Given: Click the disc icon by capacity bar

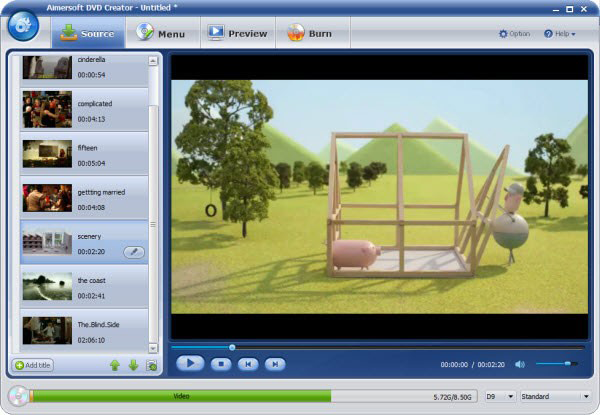Looking at the screenshot, I should point(18,396).
